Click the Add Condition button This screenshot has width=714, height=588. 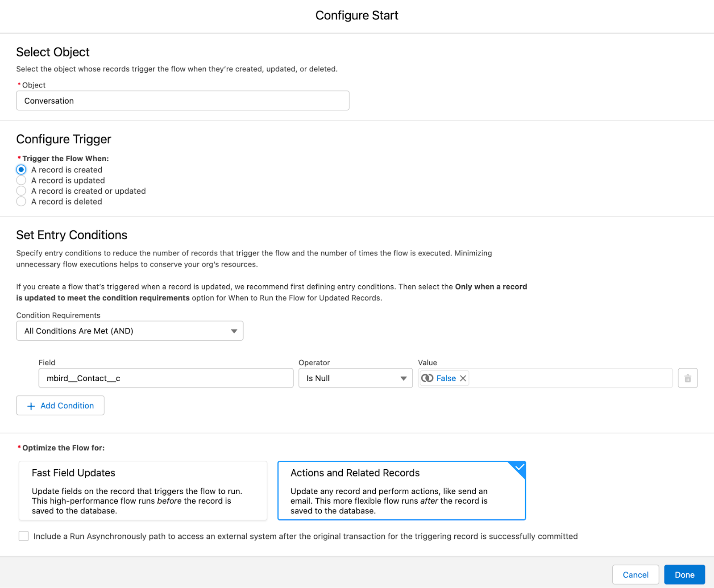tap(60, 405)
